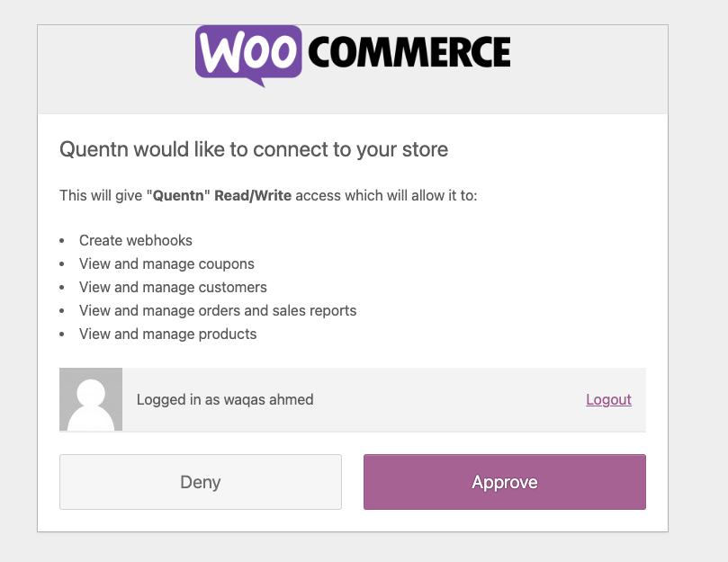Click the Woo speech bubble logo
This screenshot has width=728, height=562.
click(248, 56)
